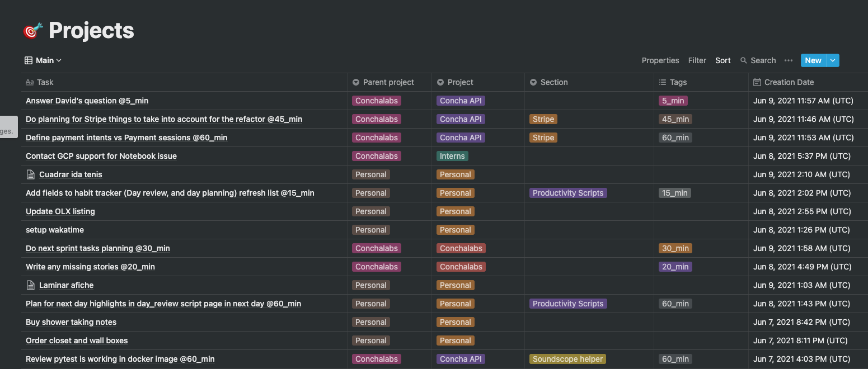This screenshot has height=369, width=868.
Task: Open task Do next sprint tasks planning @30_min
Action: pos(98,248)
